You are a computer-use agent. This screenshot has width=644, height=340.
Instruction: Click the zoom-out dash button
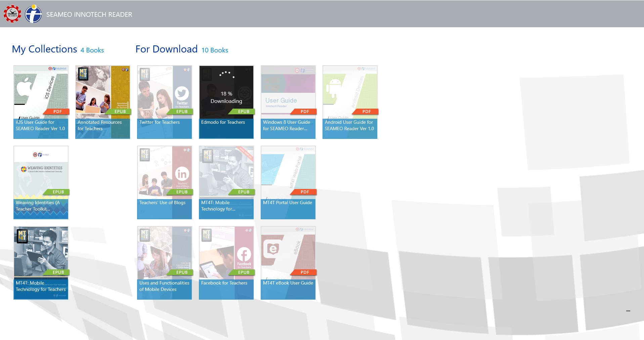(x=628, y=311)
